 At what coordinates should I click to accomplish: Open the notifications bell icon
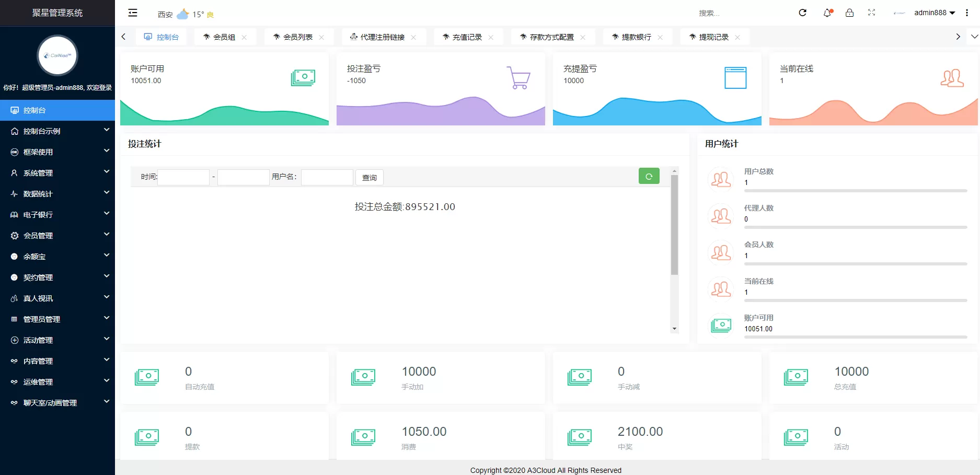pyautogui.click(x=827, y=13)
